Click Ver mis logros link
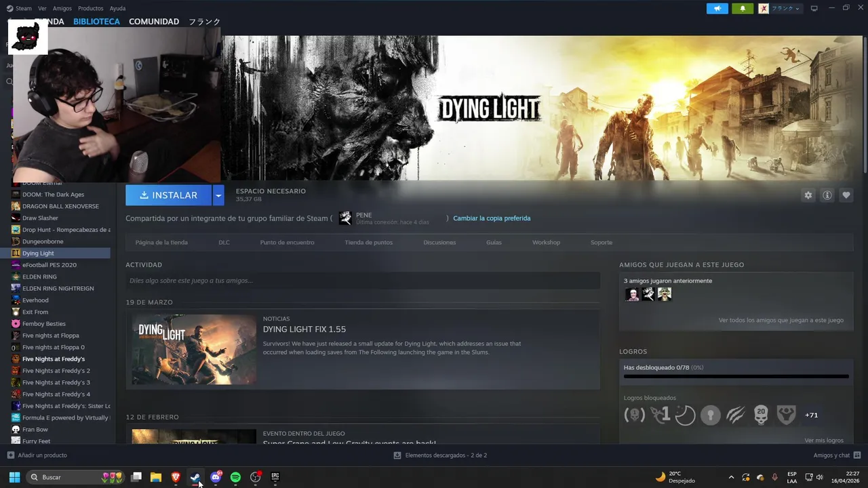 click(x=824, y=441)
